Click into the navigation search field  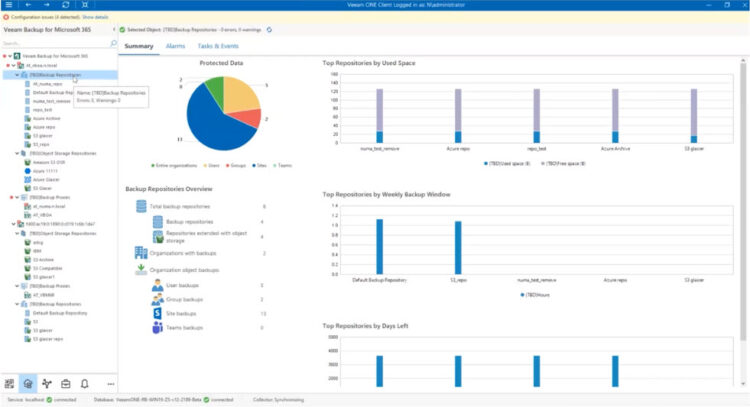55,43
